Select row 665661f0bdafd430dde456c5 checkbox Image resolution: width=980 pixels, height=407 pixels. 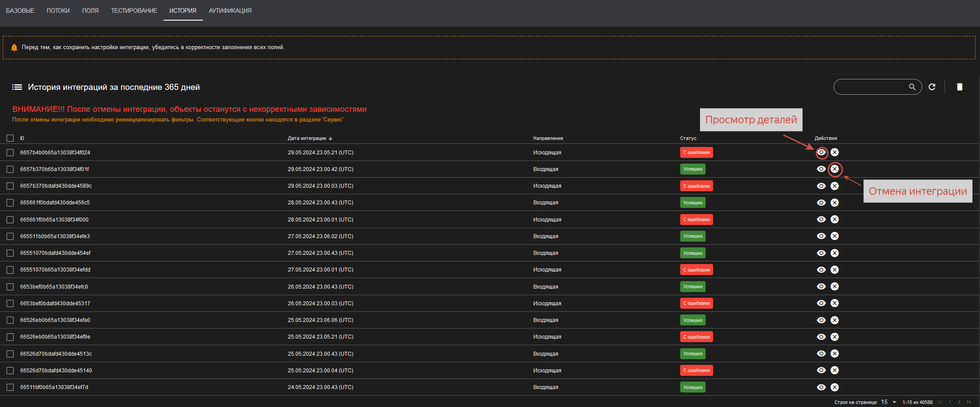pyautogui.click(x=10, y=203)
